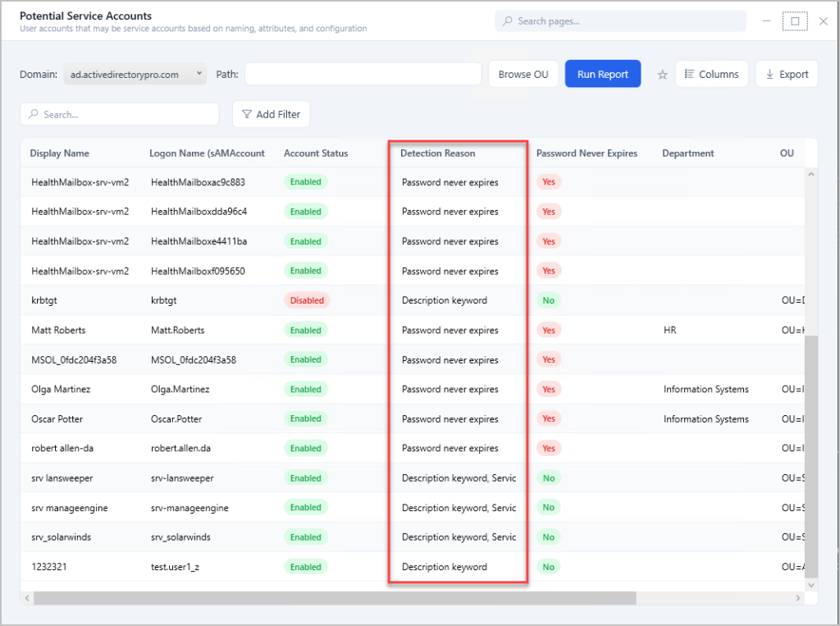Screen dimensions: 840x626
Task: Click Description keyword reason for test.user1_z
Action: tap(444, 566)
